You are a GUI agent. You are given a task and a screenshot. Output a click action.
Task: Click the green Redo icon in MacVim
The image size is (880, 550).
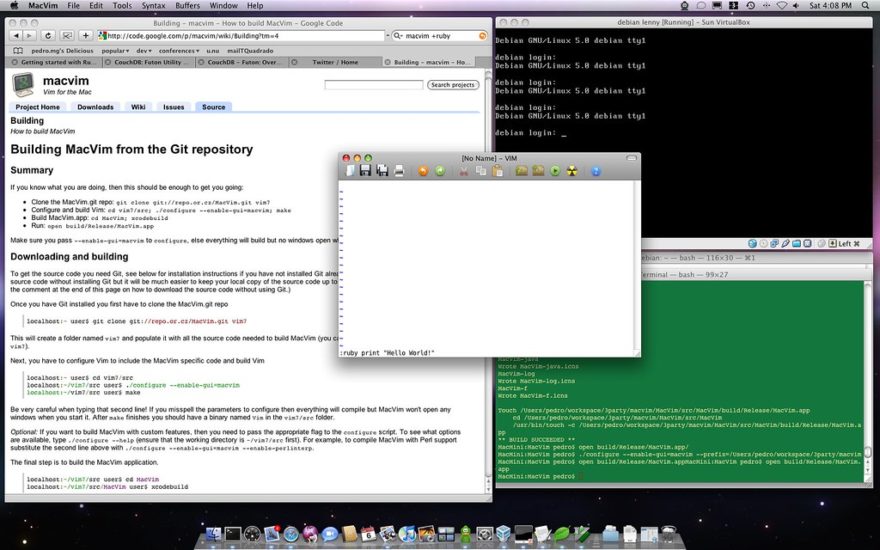(x=440, y=171)
